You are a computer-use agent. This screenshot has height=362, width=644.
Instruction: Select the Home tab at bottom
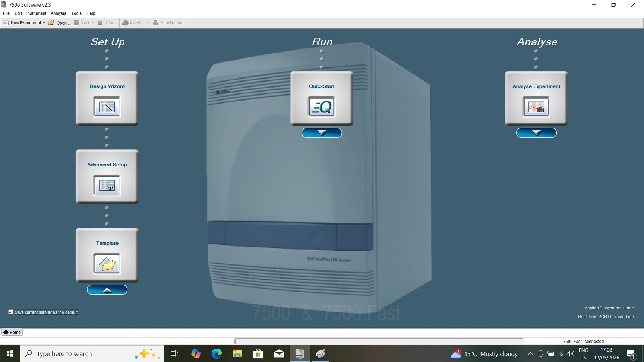pyautogui.click(x=12, y=332)
